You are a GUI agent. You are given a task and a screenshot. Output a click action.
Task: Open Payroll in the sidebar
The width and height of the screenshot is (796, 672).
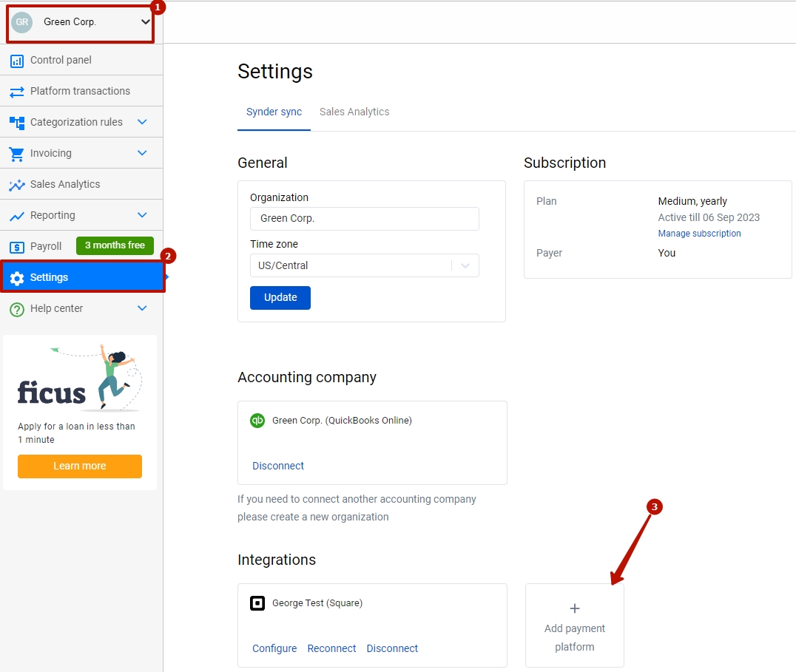[x=81, y=246]
